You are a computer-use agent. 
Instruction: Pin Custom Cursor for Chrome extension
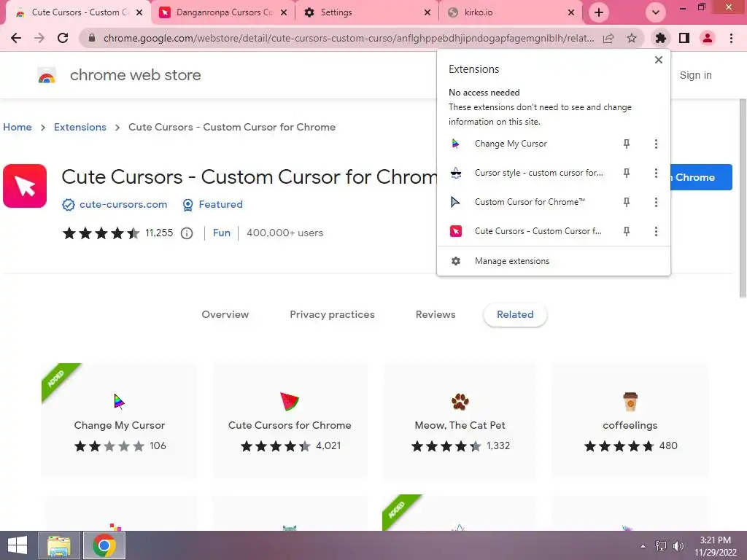[627, 202]
